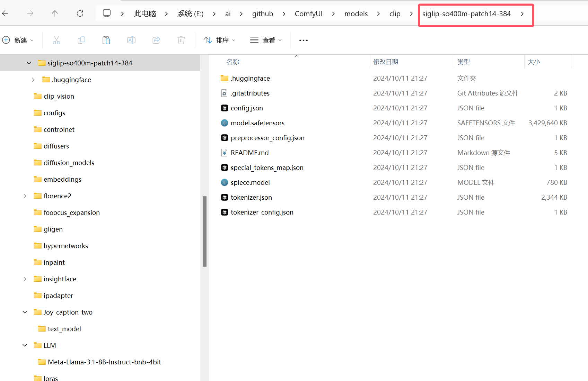Click the Delete trash can icon
588x381 pixels.
coord(181,40)
